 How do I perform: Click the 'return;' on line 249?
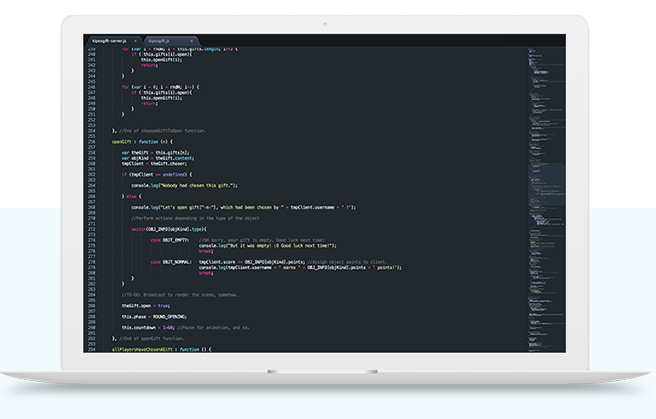149,103
